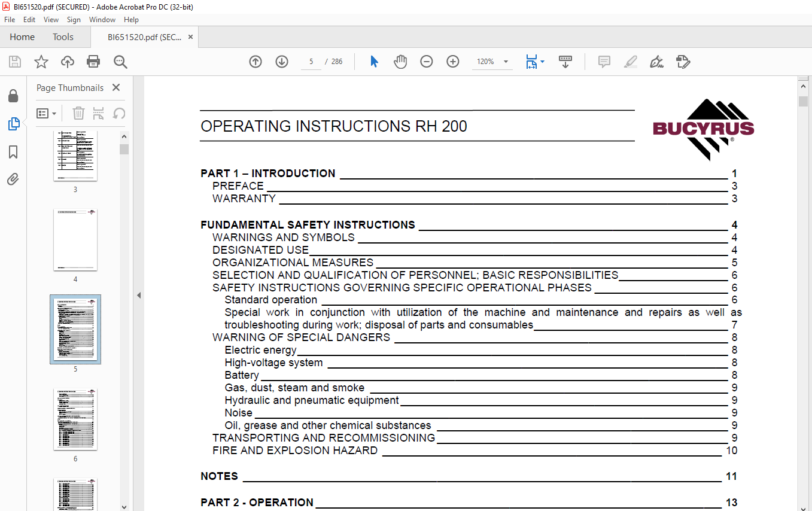812x511 pixels.
Task: Select the Highlight text tool
Action: coord(631,62)
